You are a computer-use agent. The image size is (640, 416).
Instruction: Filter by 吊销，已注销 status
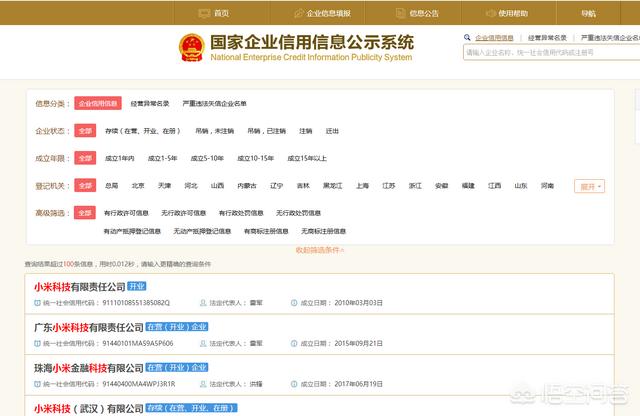pyautogui.click(x=267, y=131)
